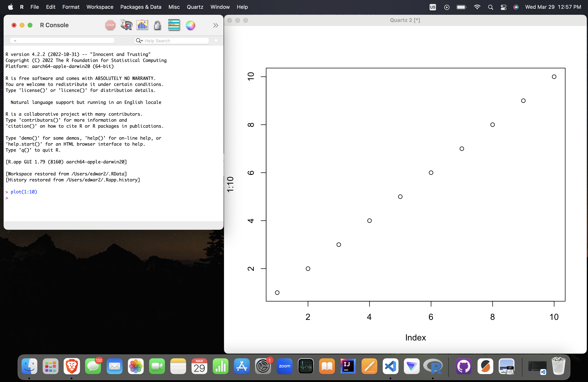
Task: Open Zoom from the Dock
Action: pyautogui.click(x=284, y=366)
